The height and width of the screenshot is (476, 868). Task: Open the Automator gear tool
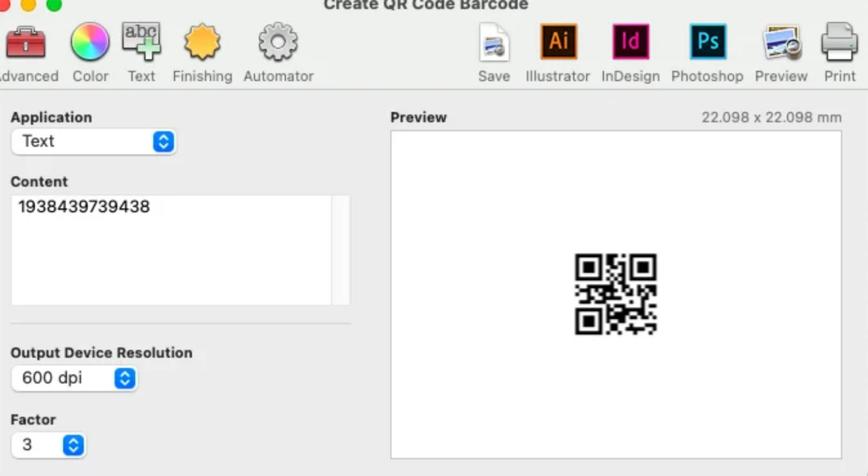click(x=278, y=42)
